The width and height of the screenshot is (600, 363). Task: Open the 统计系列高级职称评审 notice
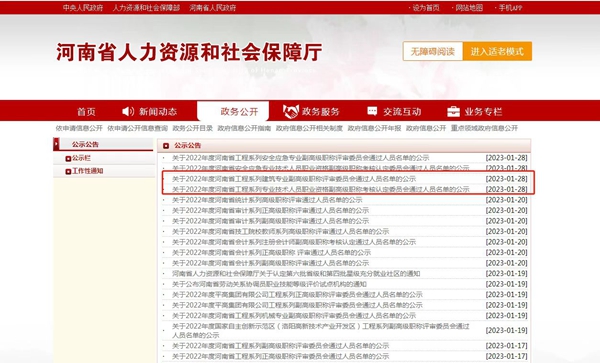(x=267, y=200)
